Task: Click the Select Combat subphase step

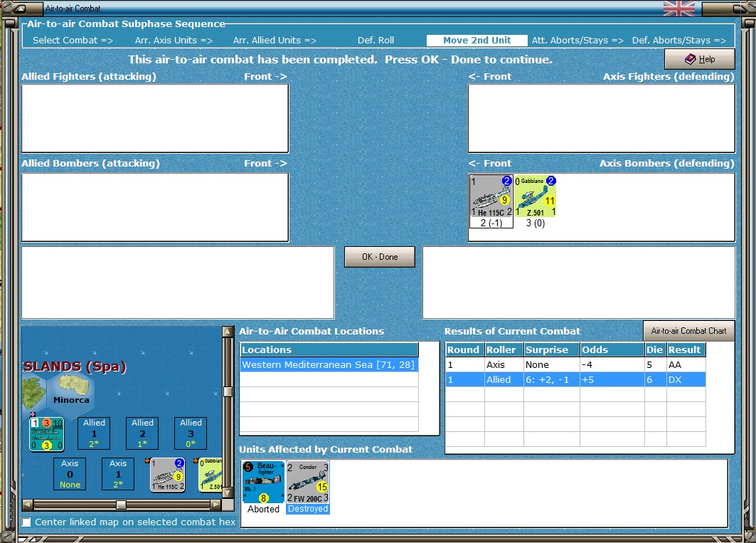Action: tap(73, 40)
